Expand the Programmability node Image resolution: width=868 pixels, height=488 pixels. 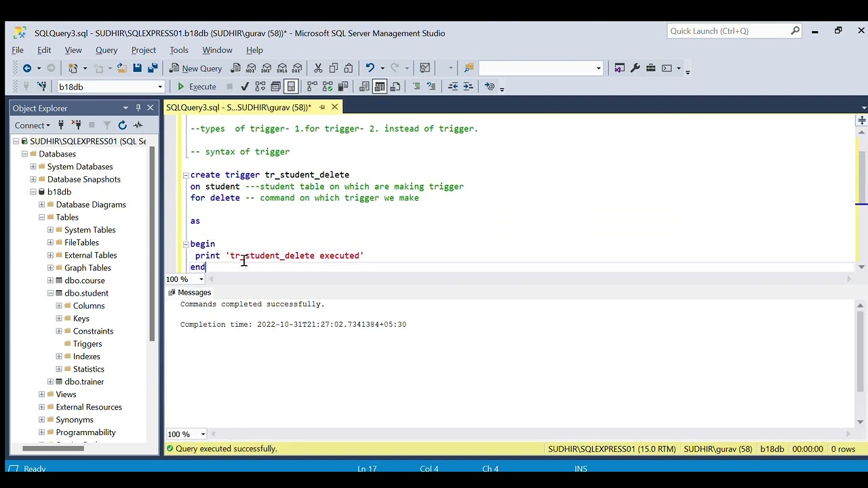(x=41, y=432)
